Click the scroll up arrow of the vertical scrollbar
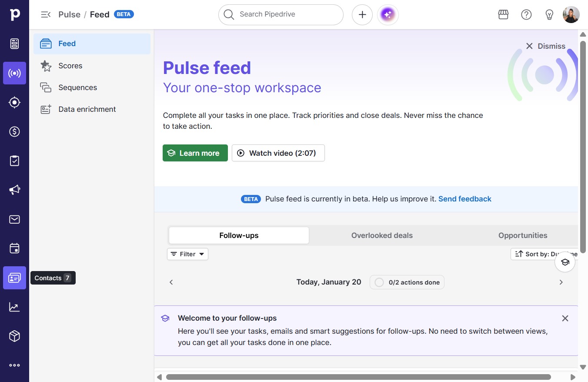 583,34
